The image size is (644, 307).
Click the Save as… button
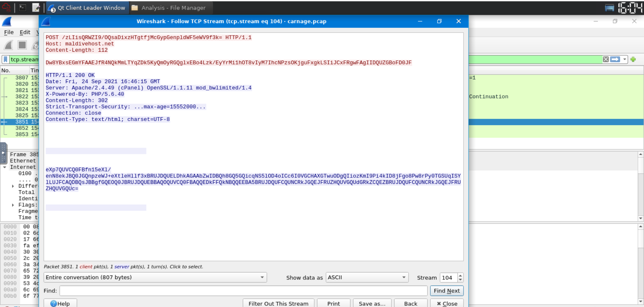point(372,303)
